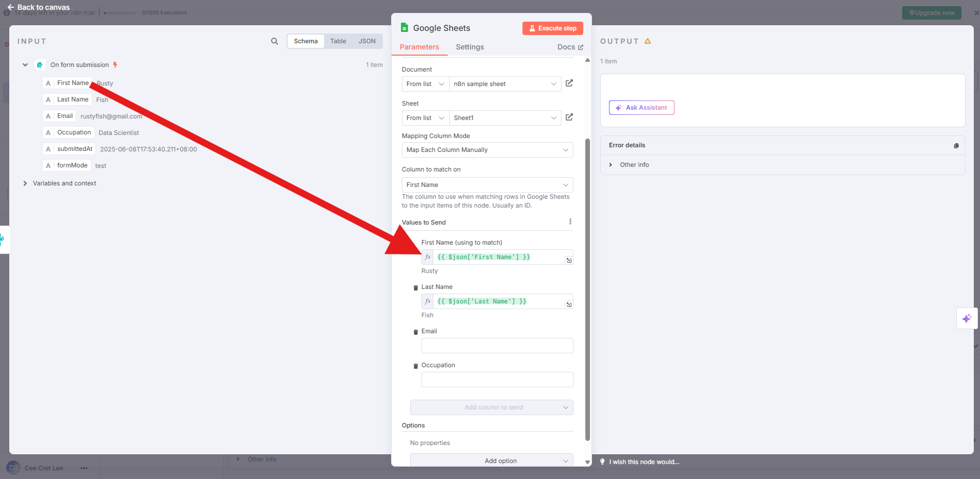This screenshot has width=980, height=479.
Task: Delete the Occupation column with its trash icon
Action: (x=416, y=366)
